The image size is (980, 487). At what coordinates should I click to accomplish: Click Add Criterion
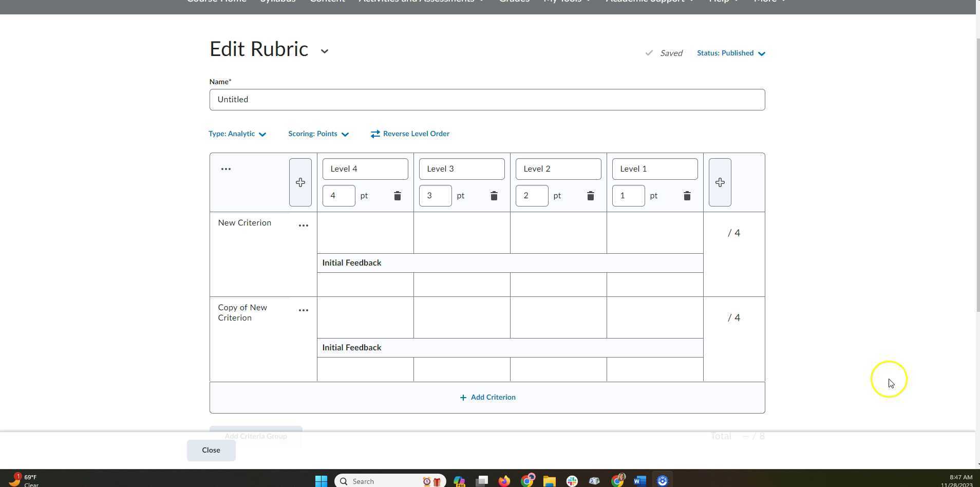coord(487,397)
